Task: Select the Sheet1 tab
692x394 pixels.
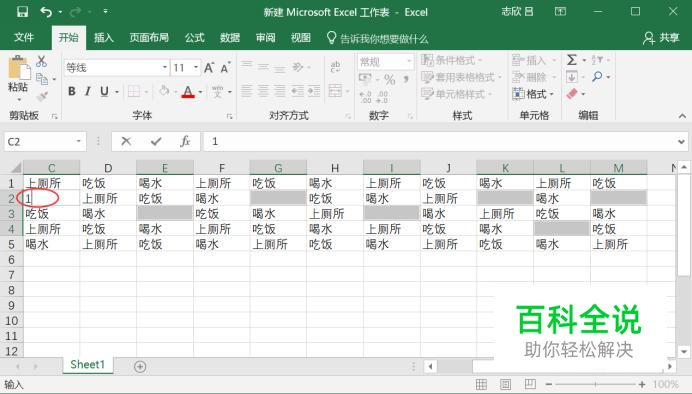Action: (x=87, y=364)
